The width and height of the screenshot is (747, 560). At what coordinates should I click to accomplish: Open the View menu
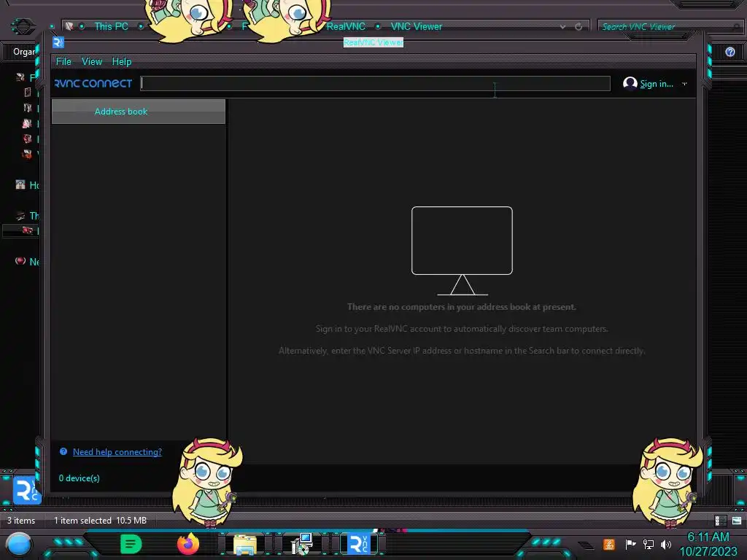[91, 61]
